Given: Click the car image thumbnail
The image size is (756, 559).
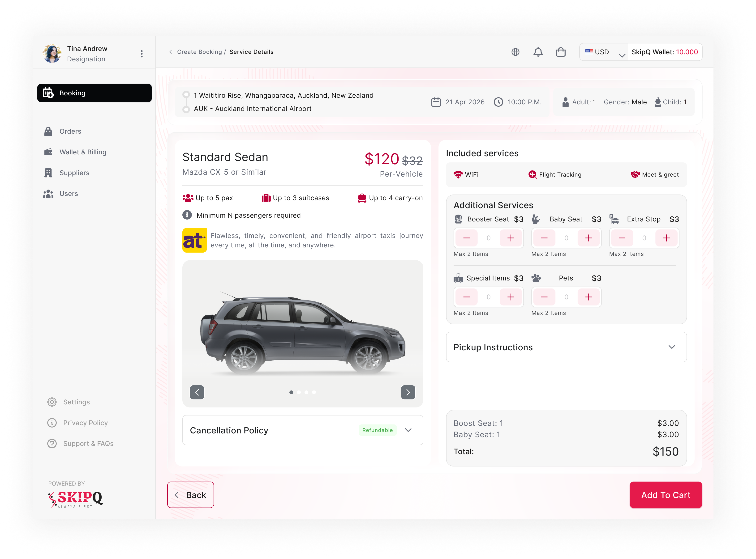Looking at the screenshot, I should (303, 334).
